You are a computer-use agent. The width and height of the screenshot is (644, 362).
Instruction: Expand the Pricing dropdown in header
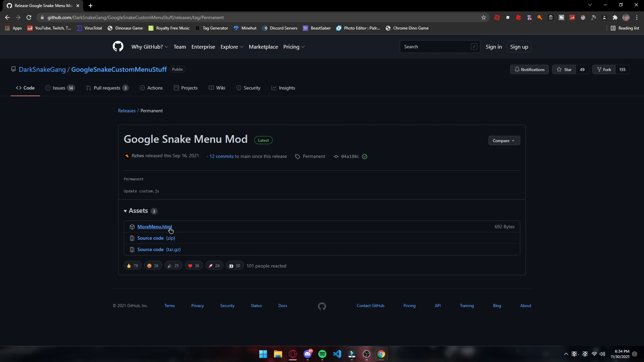pyautogui.click(x=294, y=47)
